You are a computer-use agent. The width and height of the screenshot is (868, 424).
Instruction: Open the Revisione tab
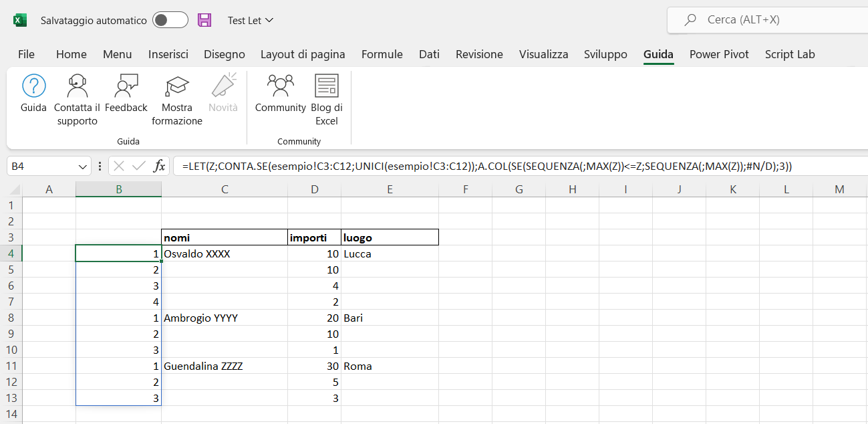click(x=479, y=54)
